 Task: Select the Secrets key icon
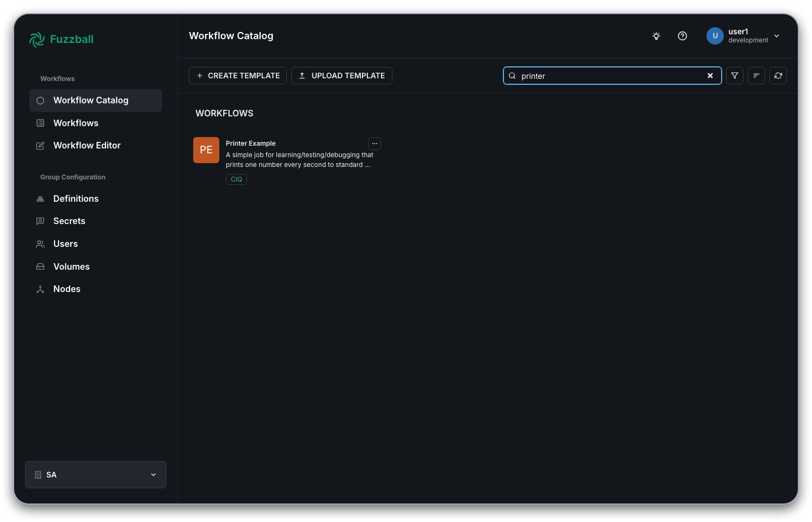(40, 221)
